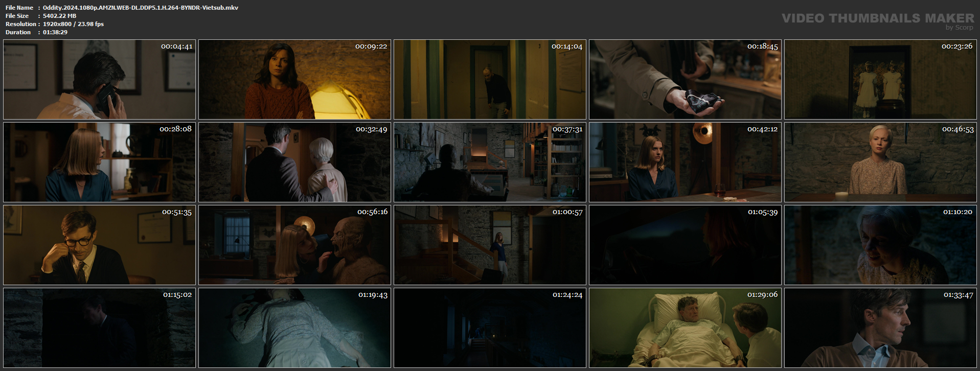
Task: Click the resolution value 1920x800 / 23.98 fps
Action: pyautogui.click(x=73, y=24)
